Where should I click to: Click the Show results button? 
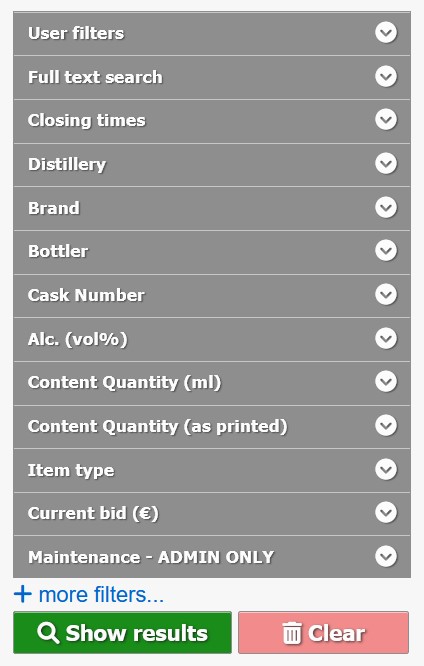click(x=122, y=632)
